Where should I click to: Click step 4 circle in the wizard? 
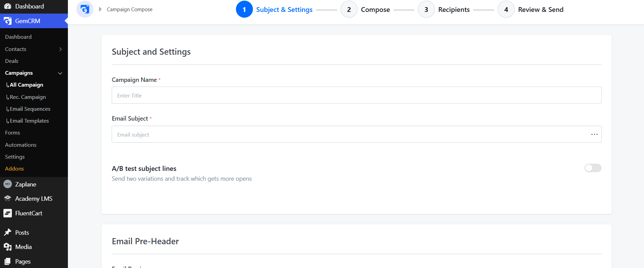pyautogui.click(x=506, y=10)
